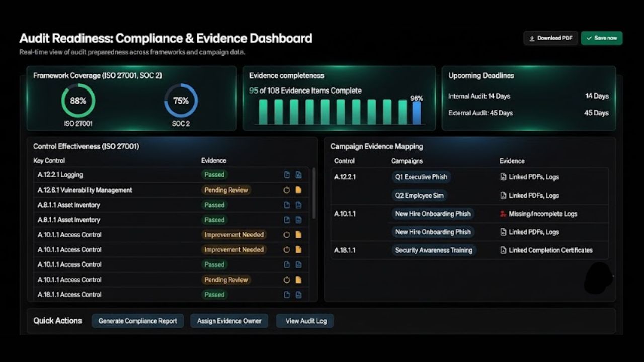Open the Security Awareness Training campaign chip

pyautogui.click(x=434, y=250)
